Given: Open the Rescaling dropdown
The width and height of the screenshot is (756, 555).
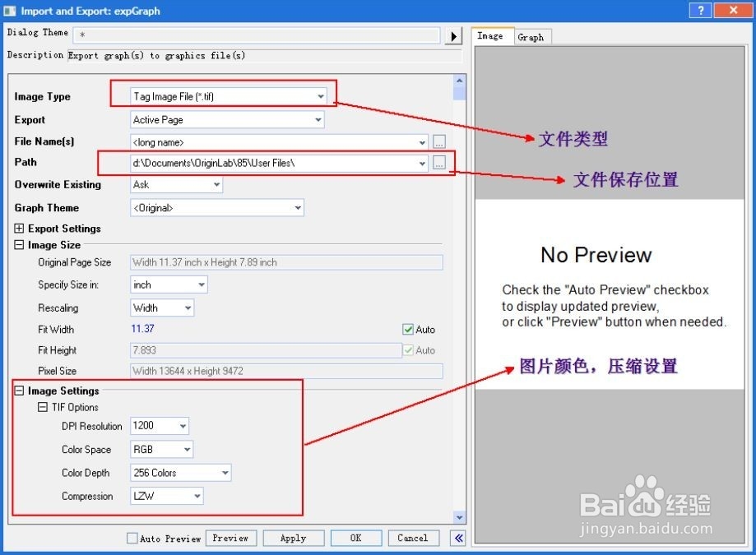Looking at the screenshot, I should click(162, 308).
